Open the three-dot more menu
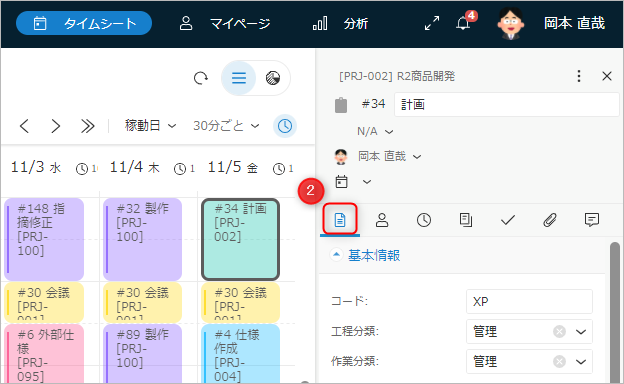624x384 pixels. [x=579, y=76]
